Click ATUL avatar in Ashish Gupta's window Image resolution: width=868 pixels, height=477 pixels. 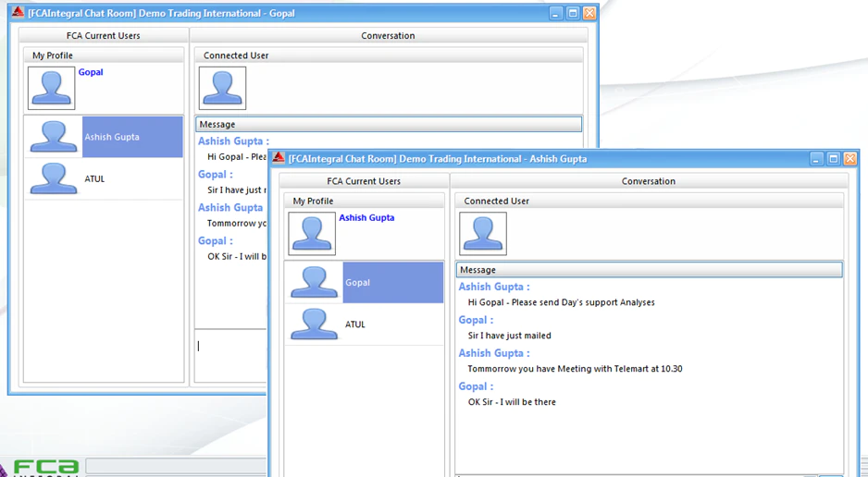point(315,324)
